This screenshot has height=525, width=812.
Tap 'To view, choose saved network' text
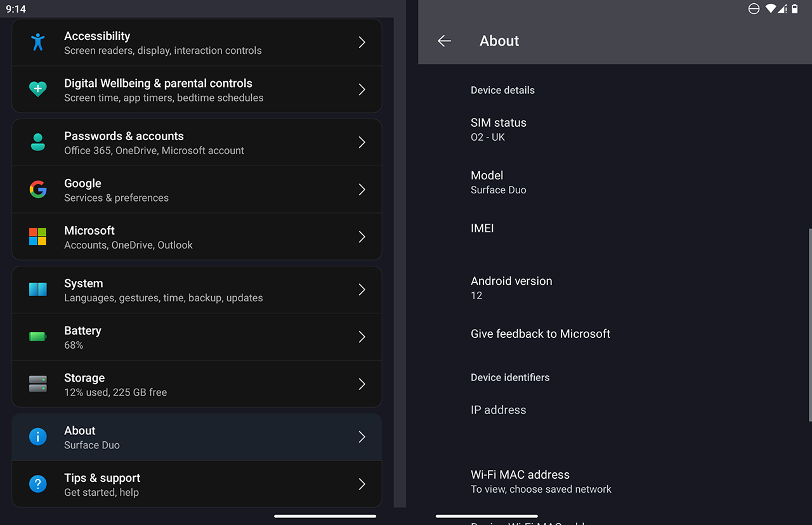click(x=541, y=489)
